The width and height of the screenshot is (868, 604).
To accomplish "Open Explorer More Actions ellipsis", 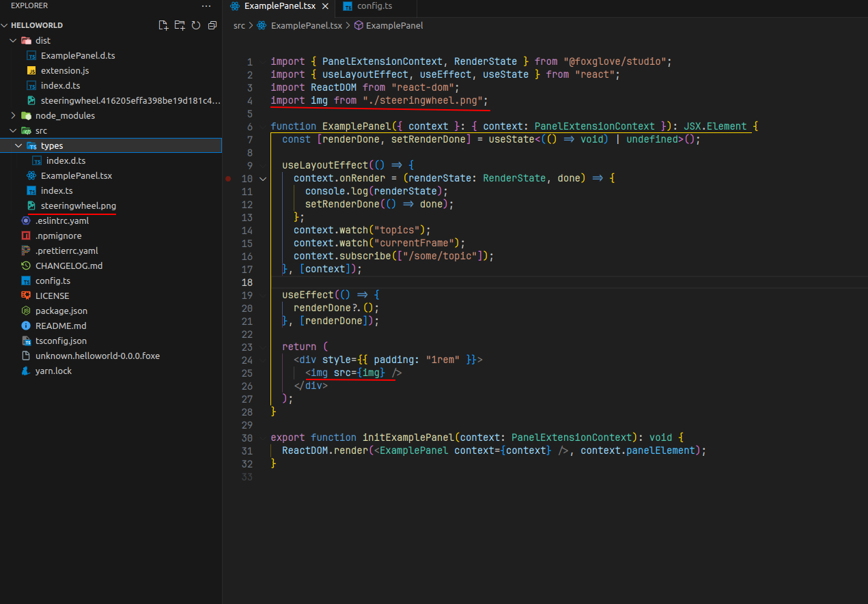I will [206, 6].
